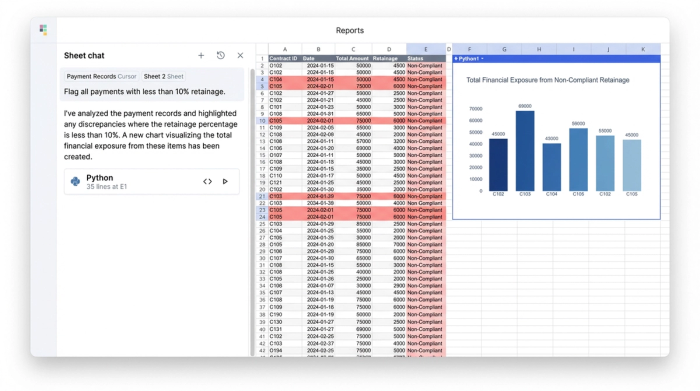Open the Python 35 lines at E1 card
Viewport: 700px width, 391px height.
152,182
